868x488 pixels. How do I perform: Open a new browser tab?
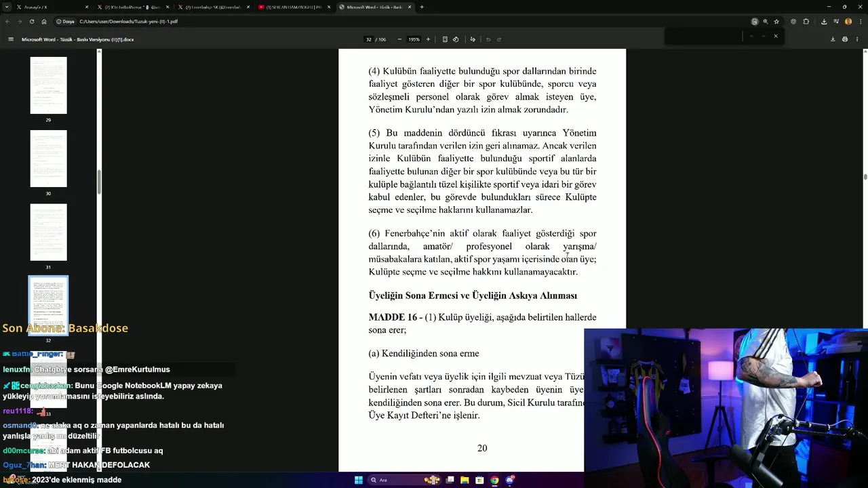click(422, 7)
